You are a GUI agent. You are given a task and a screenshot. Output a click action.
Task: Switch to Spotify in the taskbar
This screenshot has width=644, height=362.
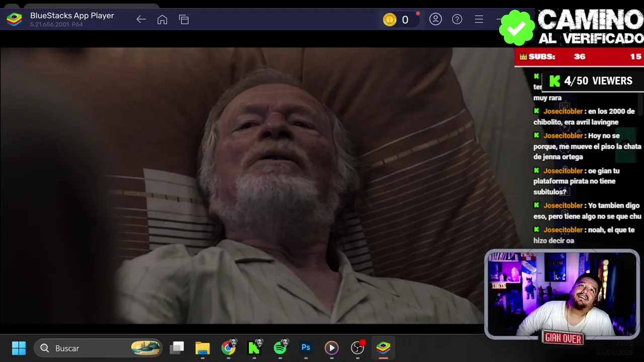click(x=280, y=347)
